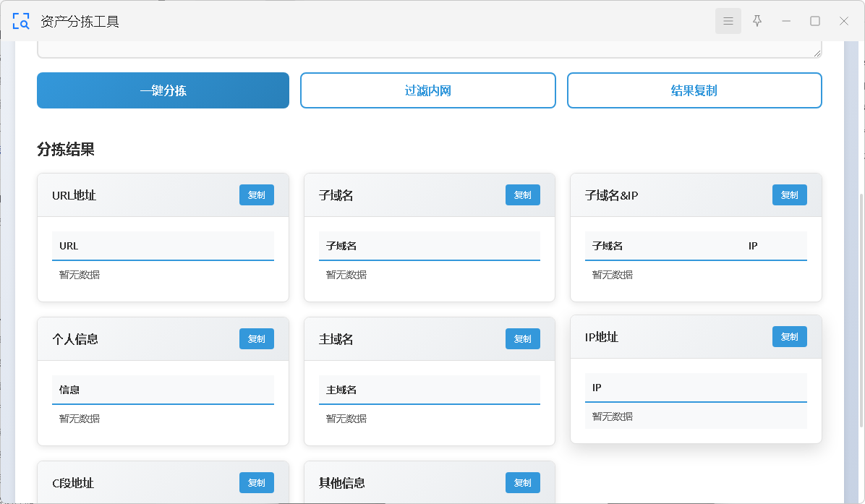The image size is (865, 504).
Task: Pin the window with the pushpin icon
Action: tap(757, 21)
